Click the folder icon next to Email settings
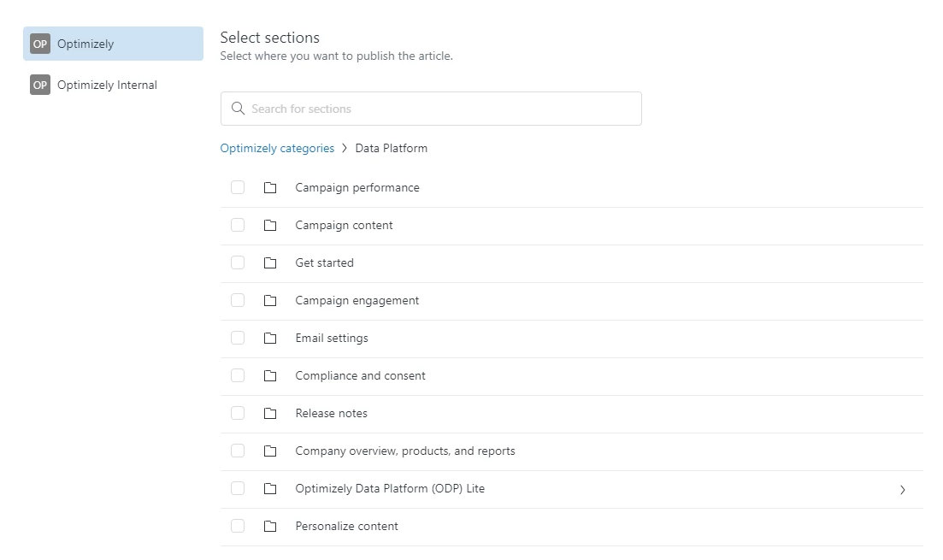 tap(270, 339)
